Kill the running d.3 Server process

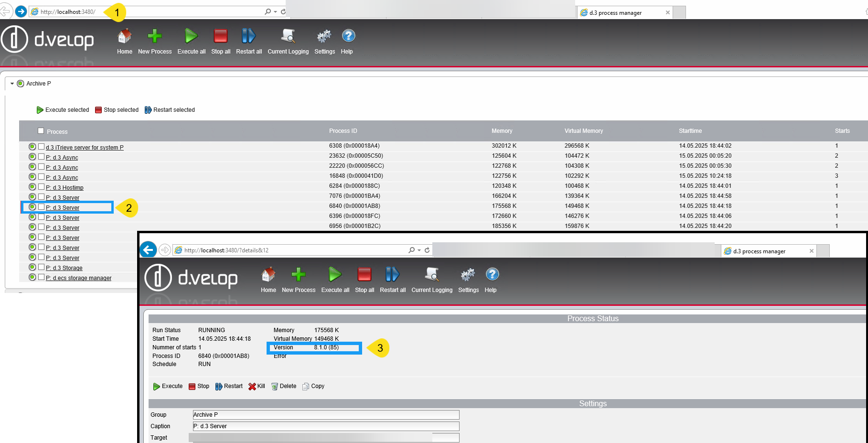point(257,386)
